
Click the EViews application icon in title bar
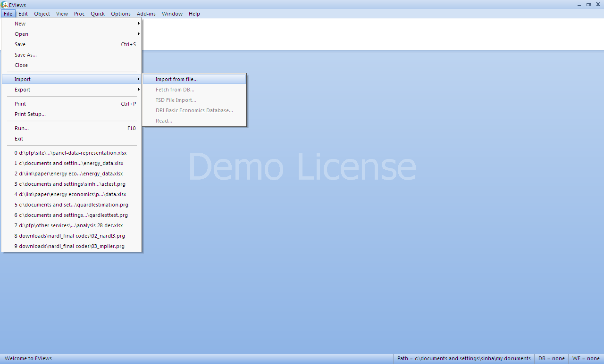click(5, 5)
